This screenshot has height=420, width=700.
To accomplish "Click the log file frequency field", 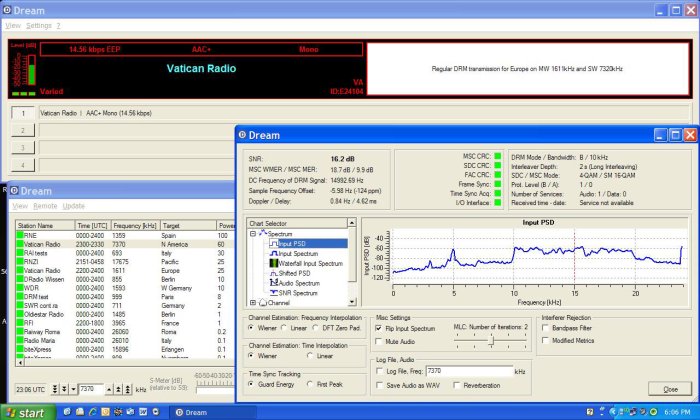I will click(469, 371).
